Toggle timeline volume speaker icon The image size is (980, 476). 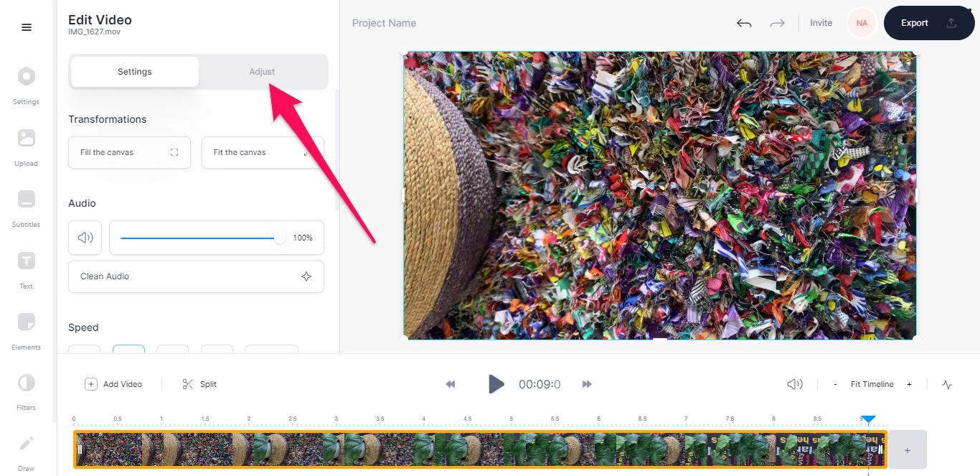[794, 384]
